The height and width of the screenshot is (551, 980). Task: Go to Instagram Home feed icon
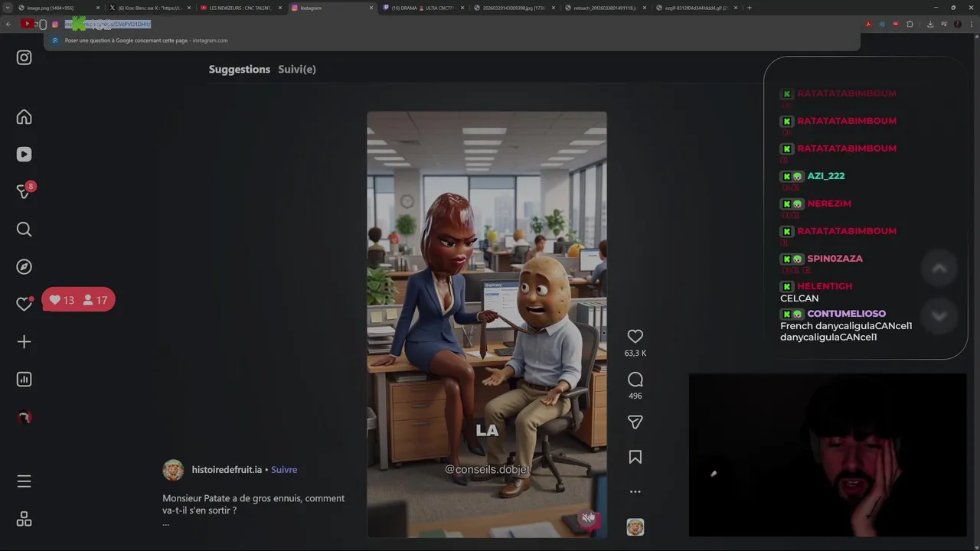24,117
